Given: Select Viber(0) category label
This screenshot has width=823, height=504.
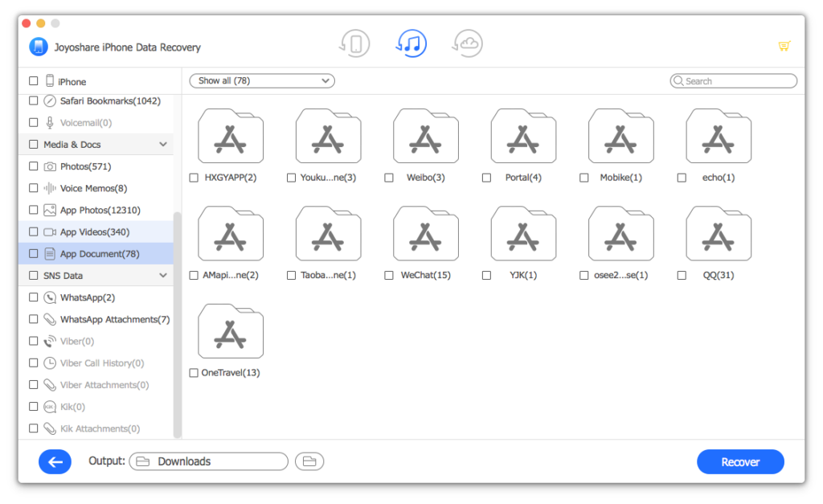Looking at the screenshot, I should pyautogui.click(x=77, y=342).
